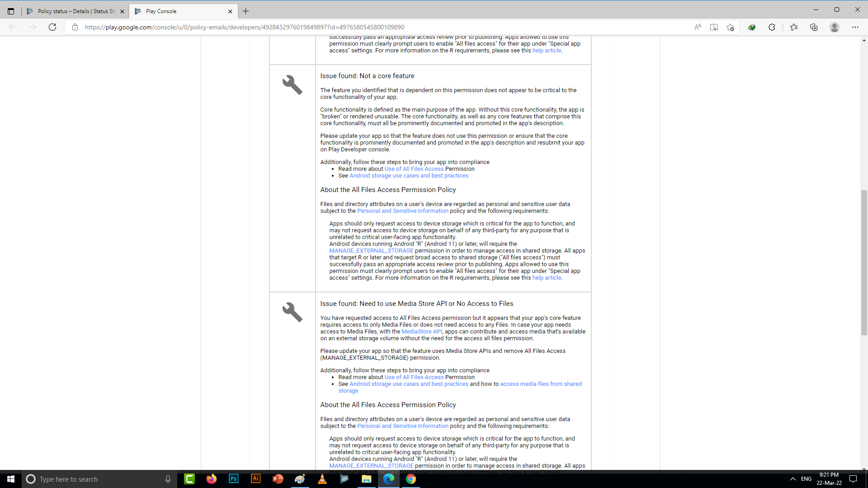This screenshot has height=488, width=868.
Task: Open the browser profile menu
Action: click(x=835, y=27)
